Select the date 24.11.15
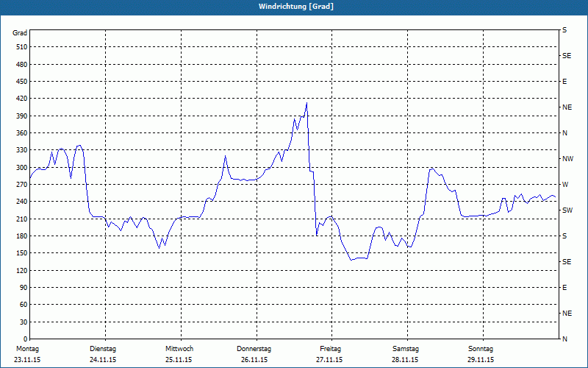Screen dimensions: 588x368 pyautogui.click(x=103, y=360)
